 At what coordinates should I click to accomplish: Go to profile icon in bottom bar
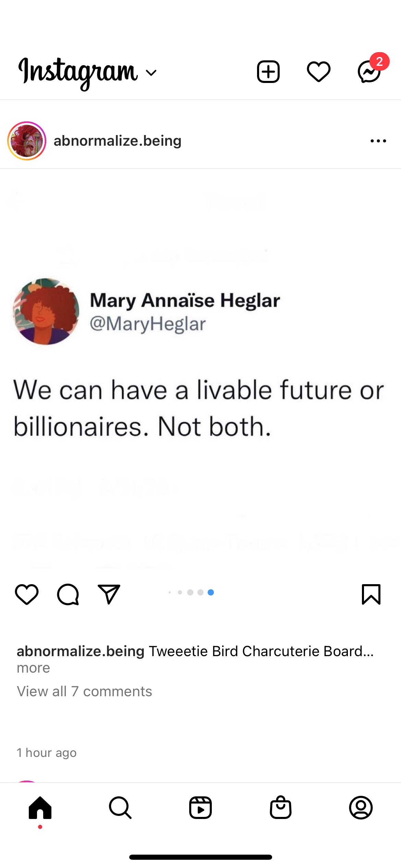(361, 807)
